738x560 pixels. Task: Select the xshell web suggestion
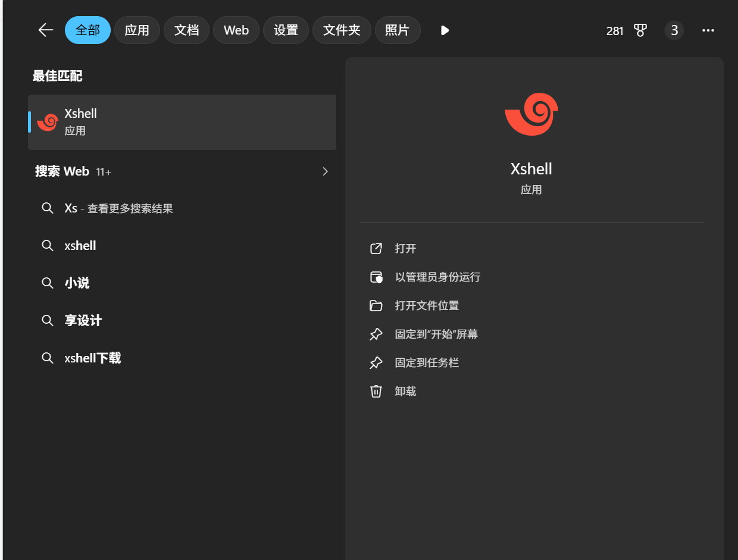click(182, 246)
